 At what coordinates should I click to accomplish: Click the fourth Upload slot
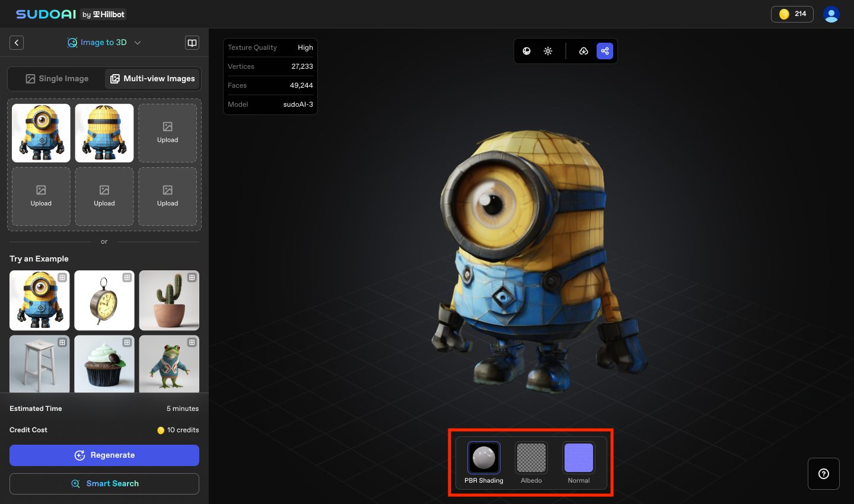41,197
